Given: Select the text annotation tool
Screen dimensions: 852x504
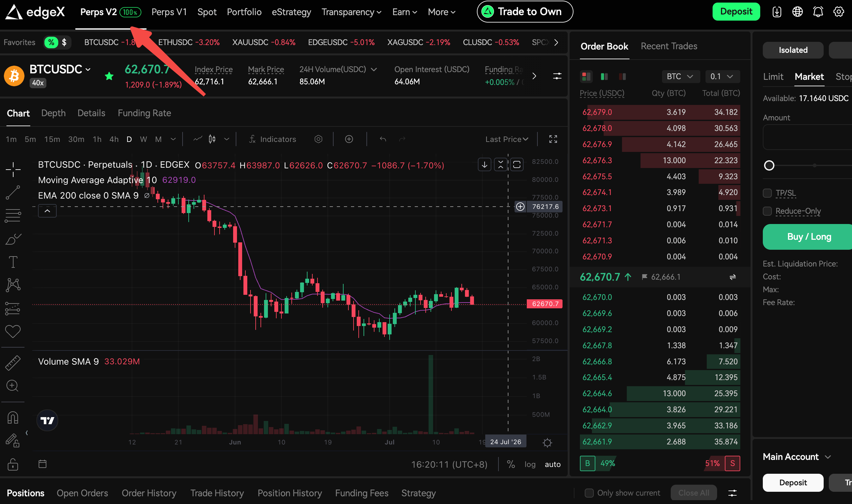Looking at the screenshot, I should [x=13, y=262].
